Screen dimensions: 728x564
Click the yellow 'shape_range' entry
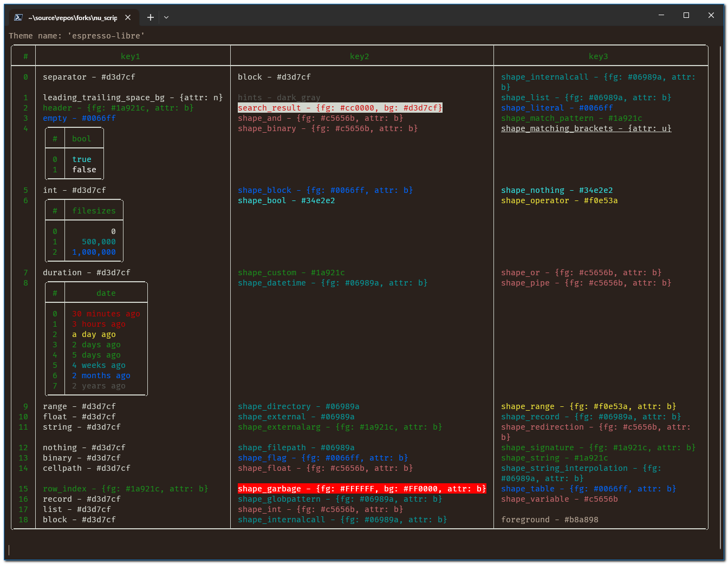point(589,406)
